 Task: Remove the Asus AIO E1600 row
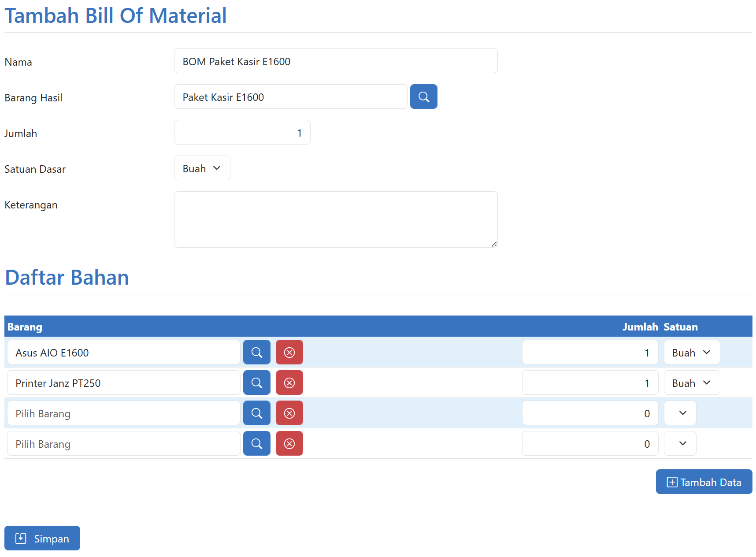[289, 352]
